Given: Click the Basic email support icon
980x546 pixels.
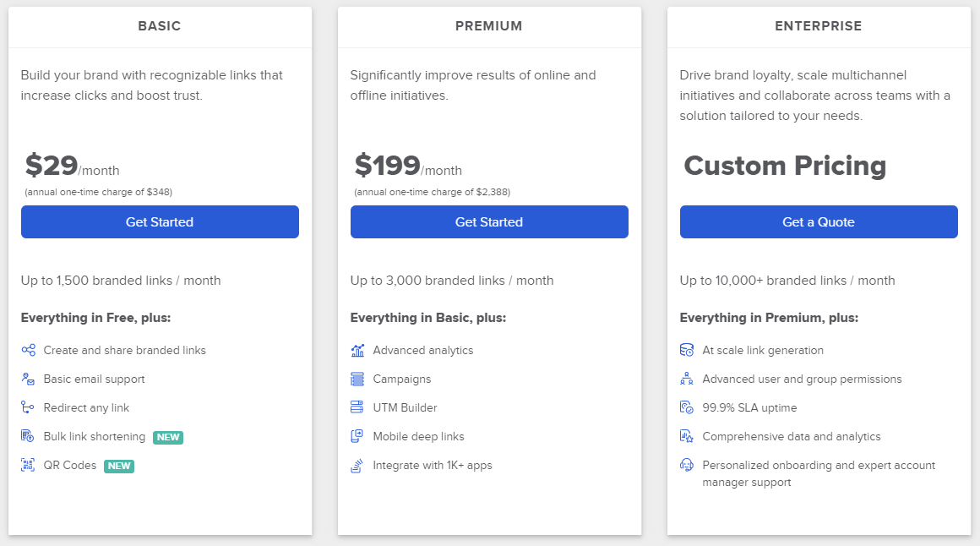Looking at the screenshot, I should click(28, 379).
